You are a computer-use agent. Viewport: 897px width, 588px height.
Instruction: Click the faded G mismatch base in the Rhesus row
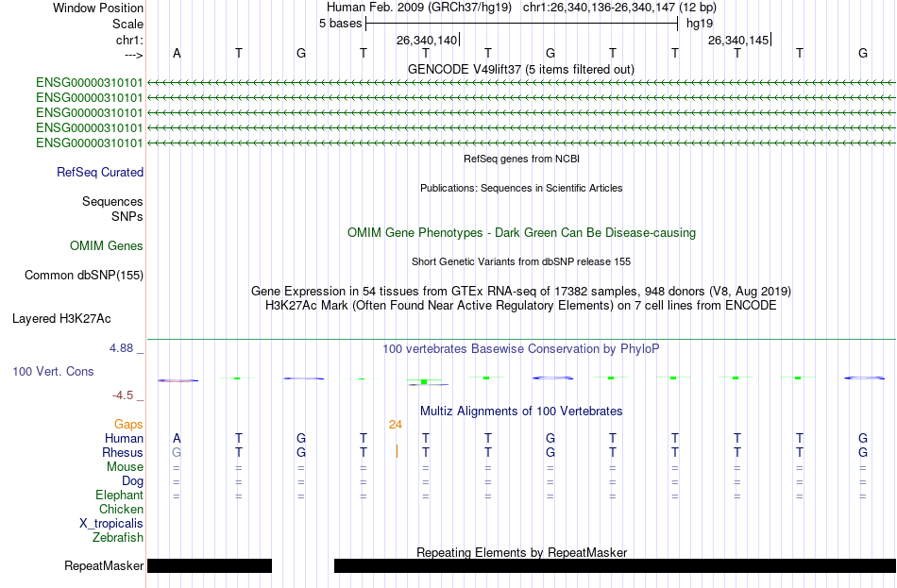coord(177,452)
